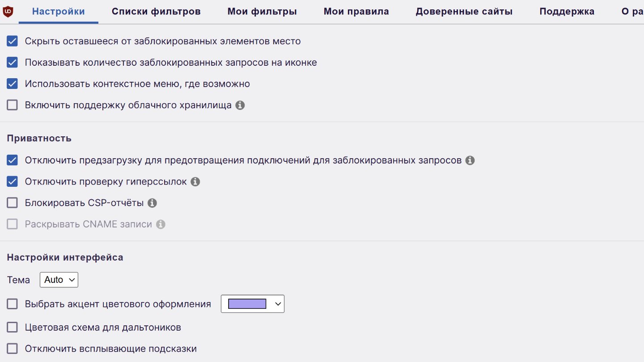Image resolution: width=644 pixels, height=362 pixels.
Task: Toggle 'Показывать количество заблокированных запросов на иконке'
Action: click(12, 63)
